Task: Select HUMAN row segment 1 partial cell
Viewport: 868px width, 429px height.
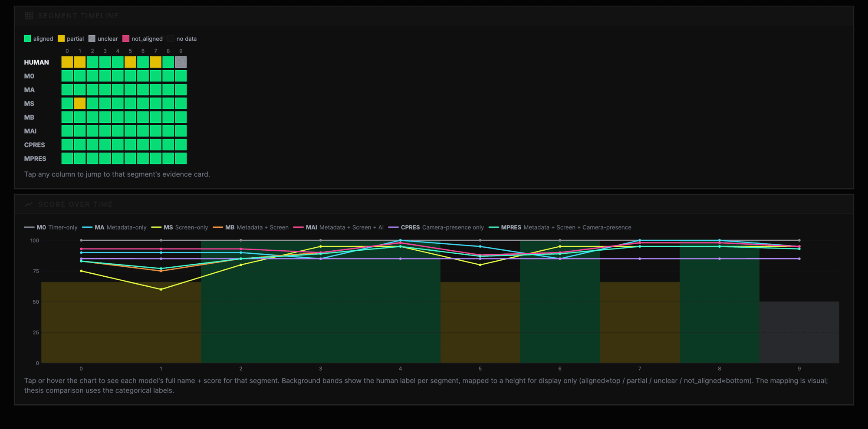Action: coord(80,62)
